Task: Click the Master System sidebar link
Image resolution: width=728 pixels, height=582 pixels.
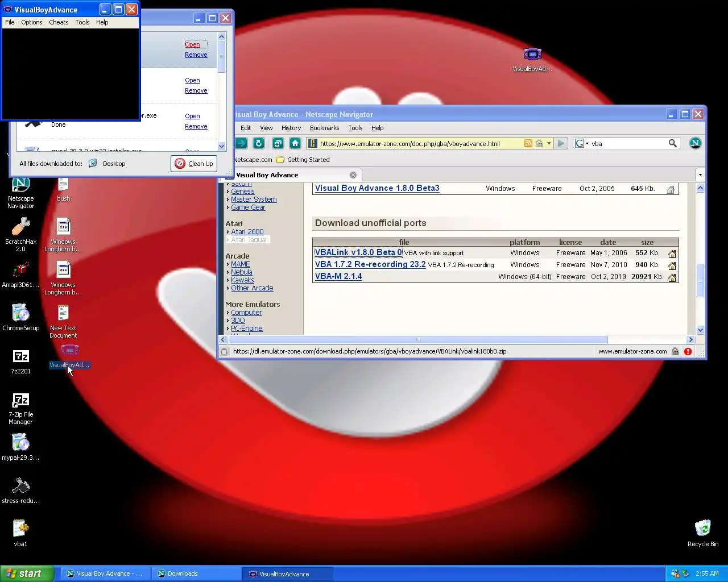Action: coord(254,199)
